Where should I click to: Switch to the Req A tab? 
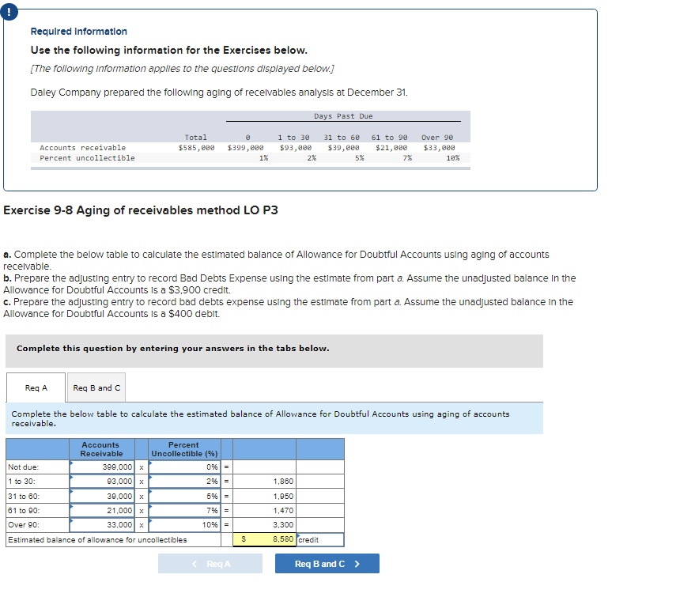pyautogui.click(x=36, y=387)
